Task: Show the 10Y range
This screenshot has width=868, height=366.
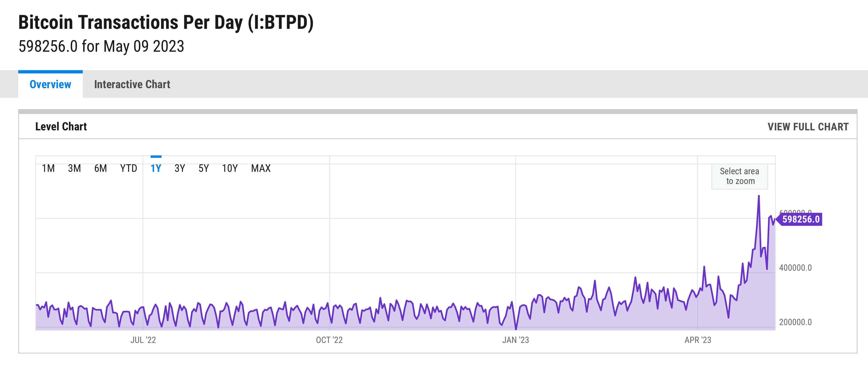Action: click(x=230, y=168)
